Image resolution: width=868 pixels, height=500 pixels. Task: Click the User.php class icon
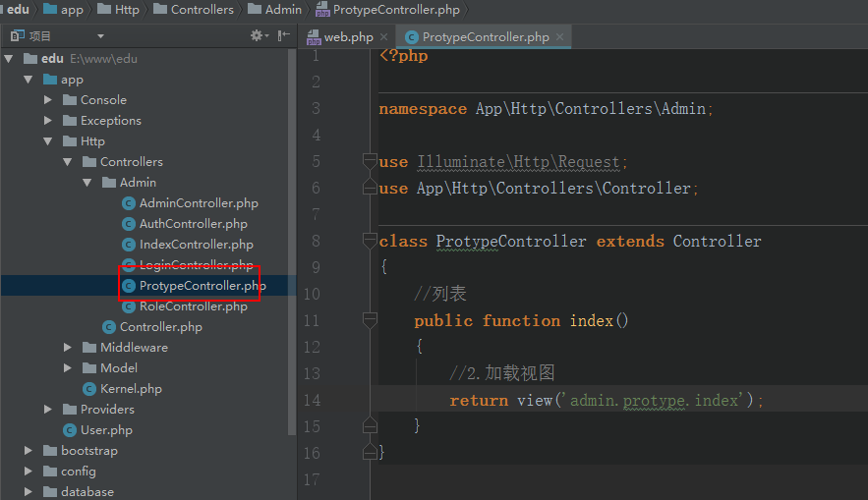[69, 430]
